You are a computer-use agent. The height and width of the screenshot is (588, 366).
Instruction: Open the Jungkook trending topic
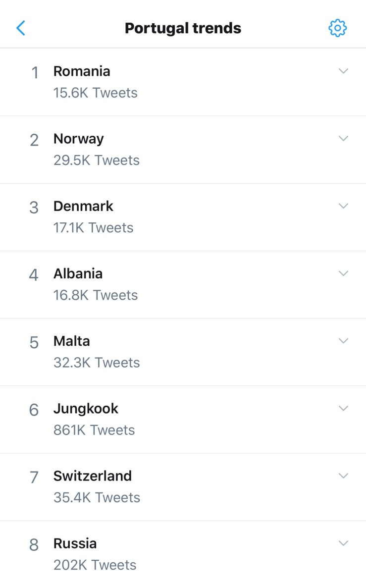coord(86,409)
